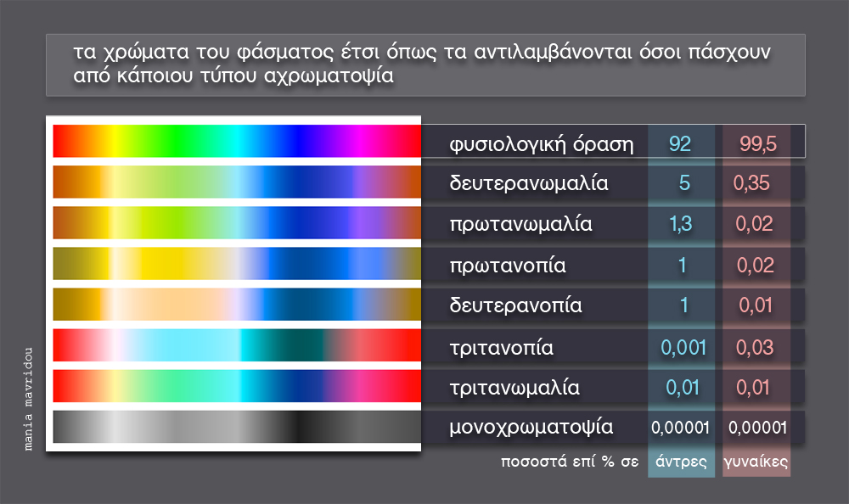The image size is (849, 504).
Task: Click the τριτανοπία spectrum bar
Action: click(236, 345)
